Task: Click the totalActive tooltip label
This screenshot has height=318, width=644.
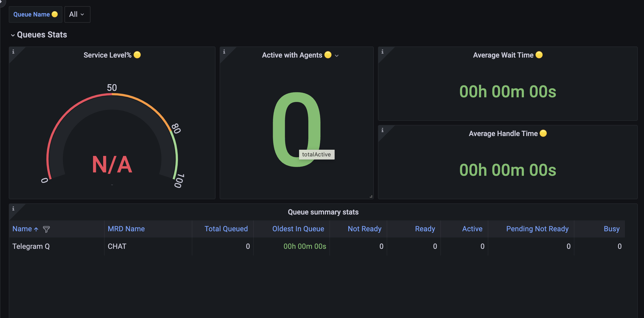Action: tap(317, 154)
